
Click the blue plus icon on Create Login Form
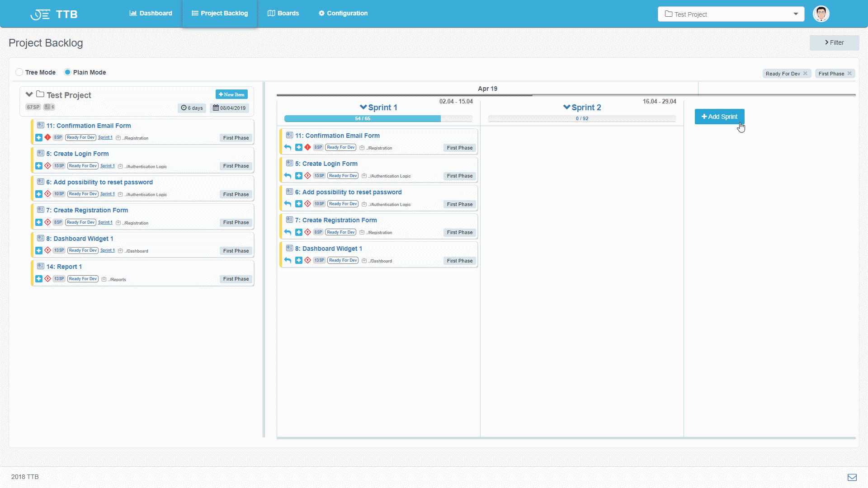38,166
